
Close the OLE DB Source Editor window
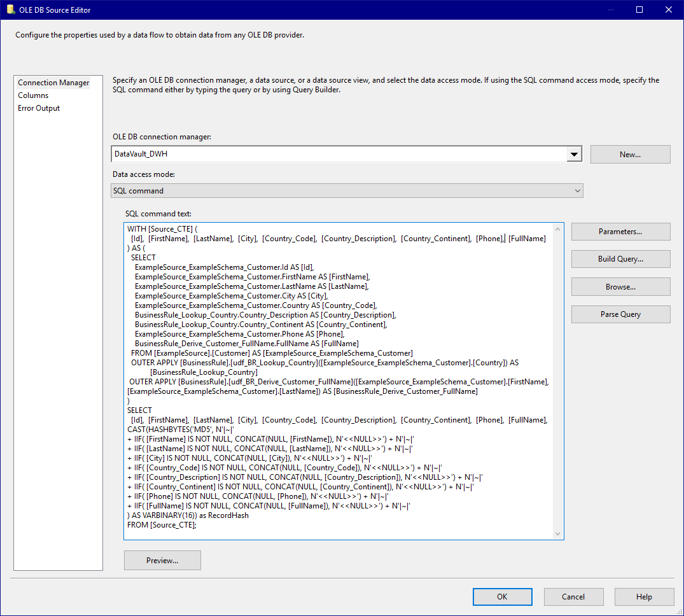[x=668, y=10]
